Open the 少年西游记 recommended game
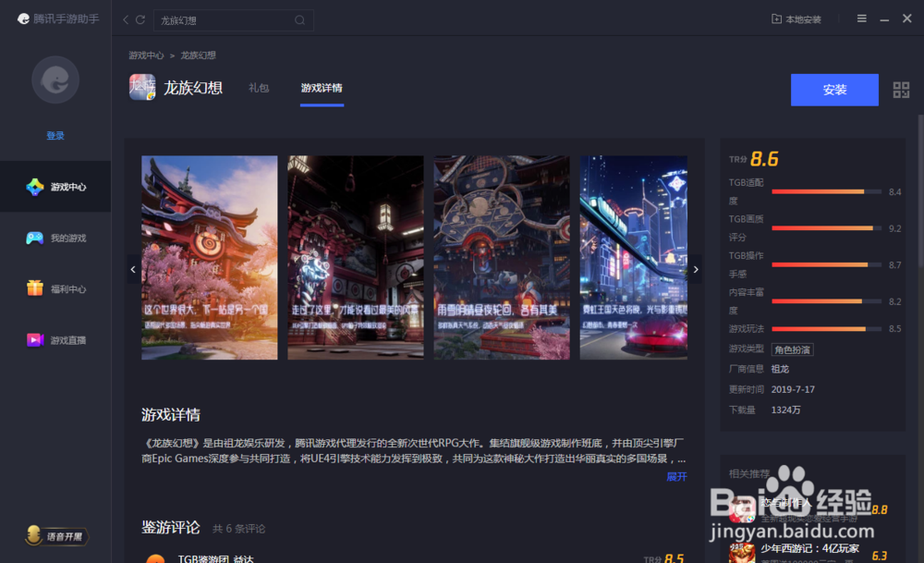Image resolution: width=924 pixels, height=563 pixels. pyautogui.click(x=809, y=548)
